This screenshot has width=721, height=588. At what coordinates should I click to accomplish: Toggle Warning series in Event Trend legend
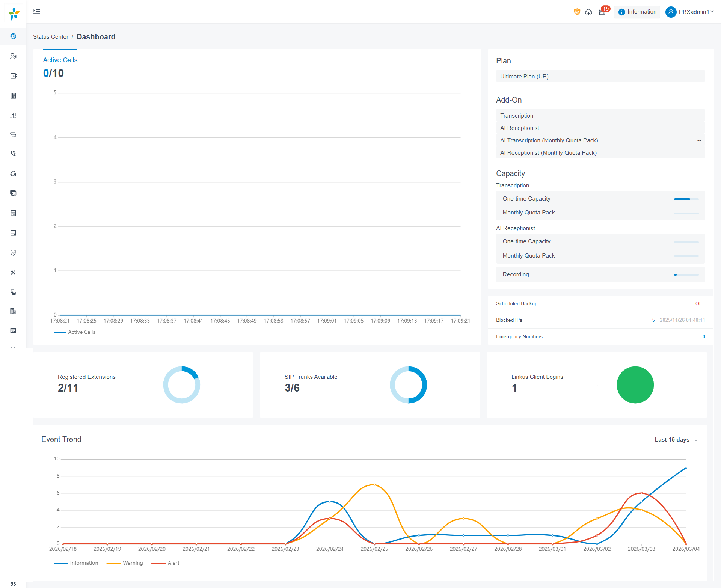(x=125, y=563)
